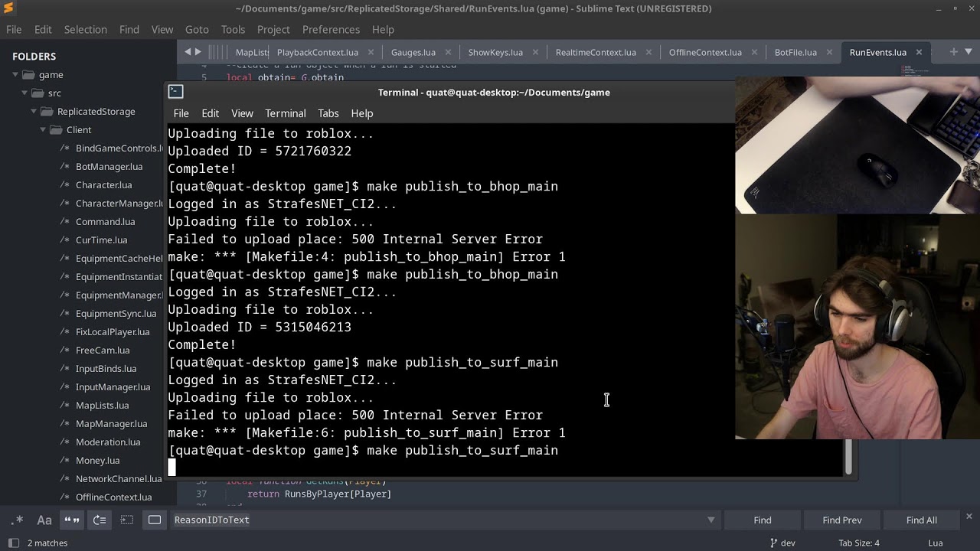Close the find panel
Screen dimensions: 980x551
coord(969,517)
